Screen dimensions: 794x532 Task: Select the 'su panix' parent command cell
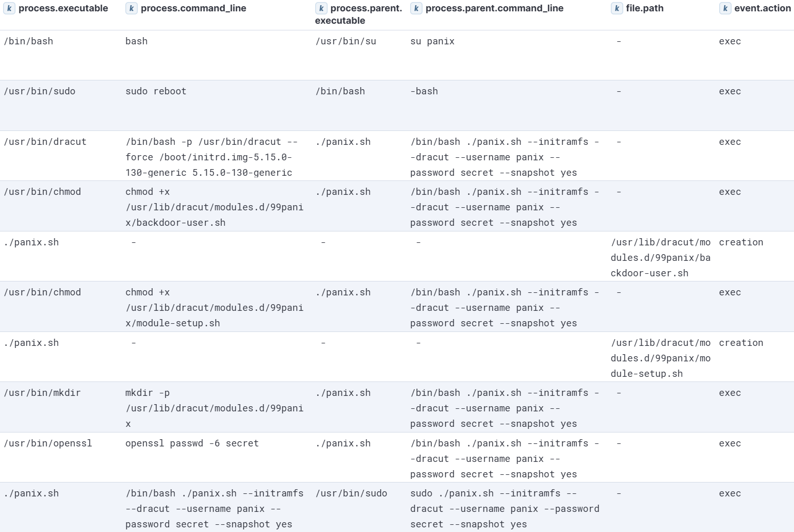(432, 41)
